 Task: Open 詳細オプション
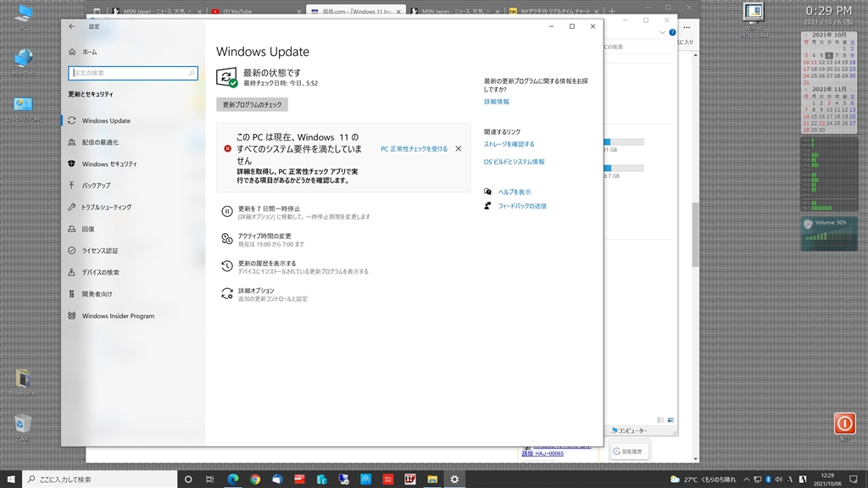pos(264,294)
